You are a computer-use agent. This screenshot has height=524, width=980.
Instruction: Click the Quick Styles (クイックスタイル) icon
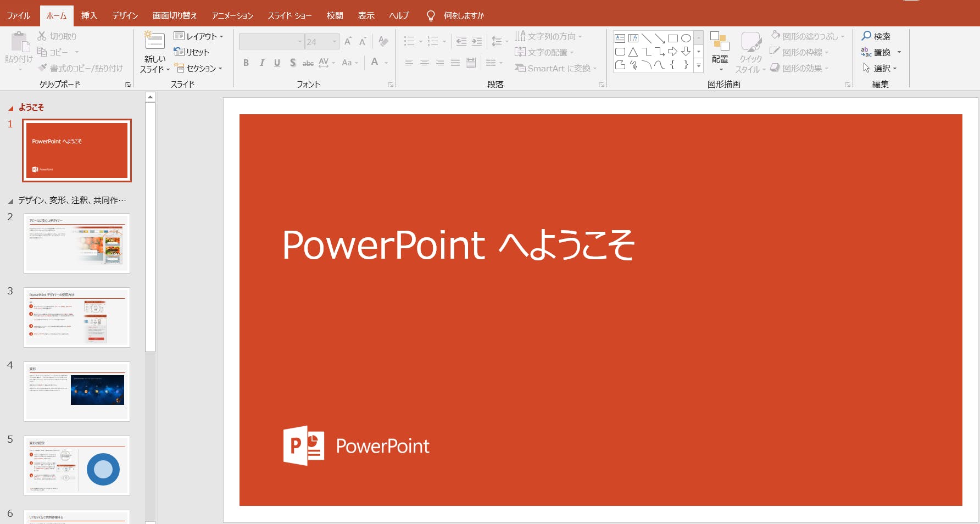[750, 42]
